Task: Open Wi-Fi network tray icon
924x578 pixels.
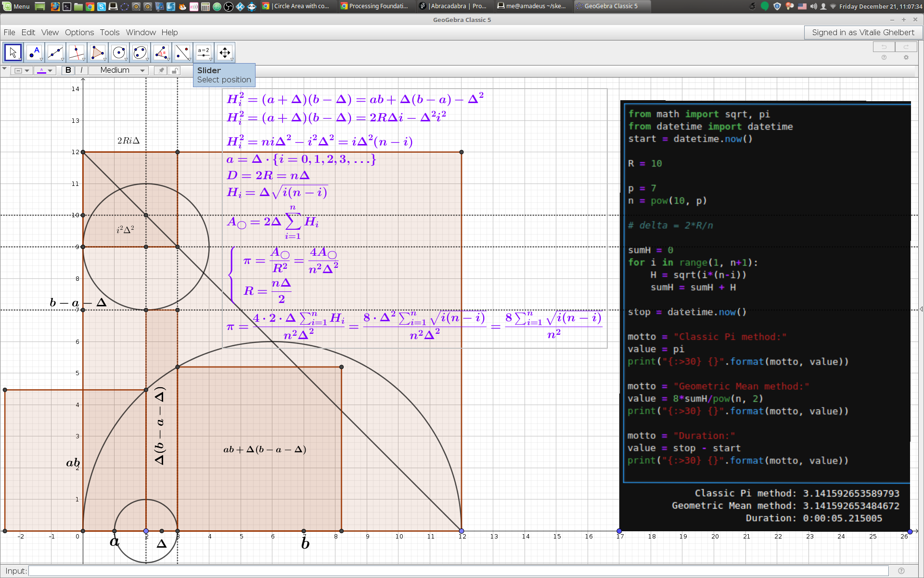Action: coord(833,6)
